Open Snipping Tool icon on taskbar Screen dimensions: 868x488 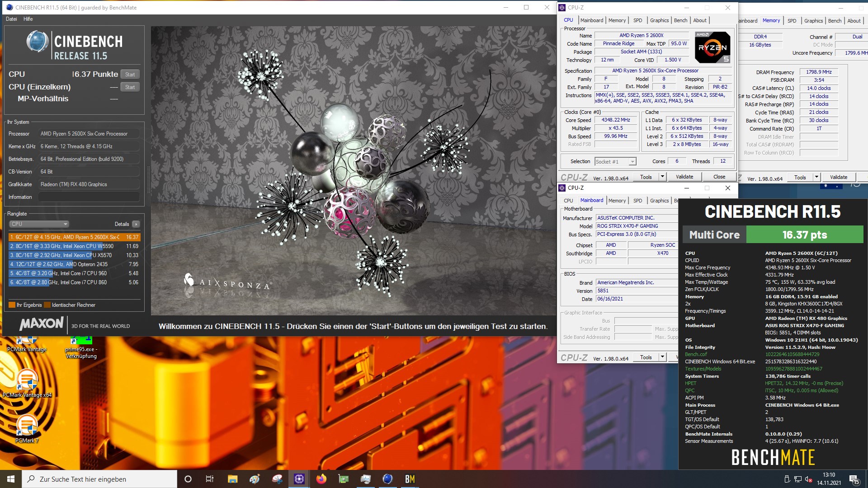(x=277, y=479)
